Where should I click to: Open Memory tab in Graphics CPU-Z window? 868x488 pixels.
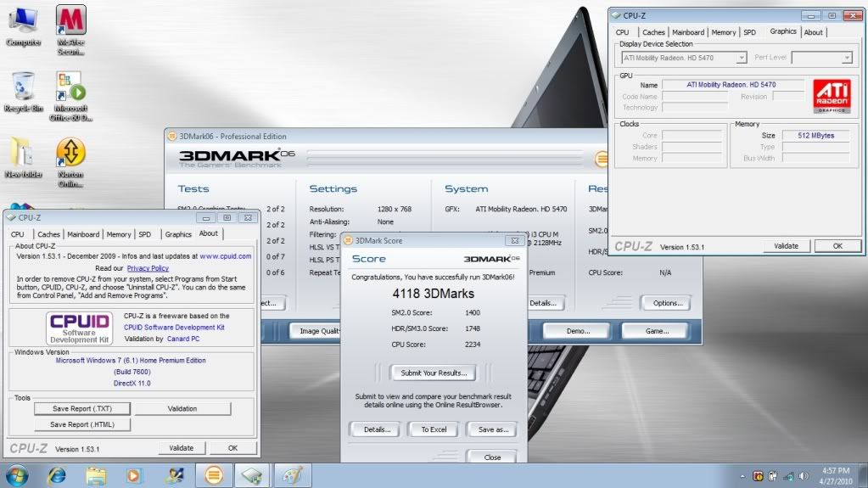tap(724, 32)
